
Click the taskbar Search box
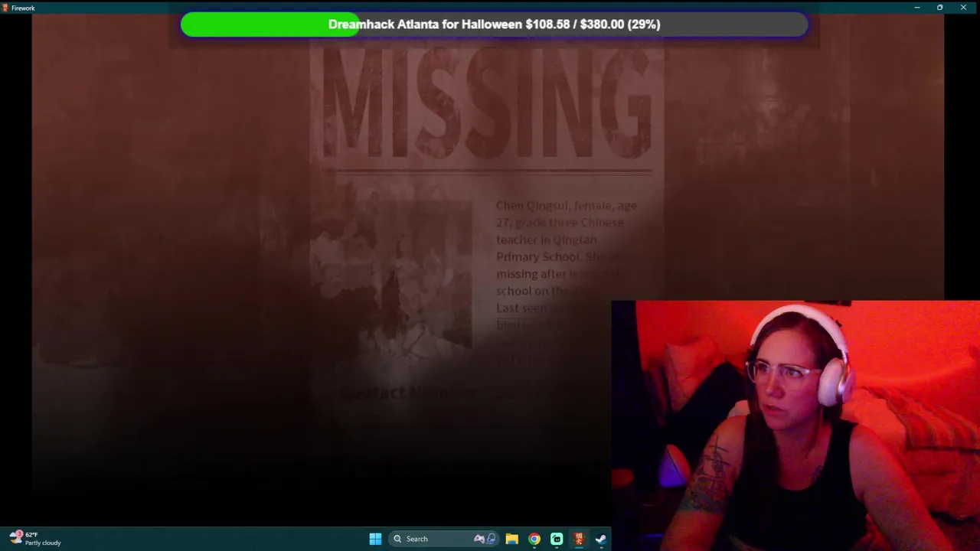[x=444, y=539]
